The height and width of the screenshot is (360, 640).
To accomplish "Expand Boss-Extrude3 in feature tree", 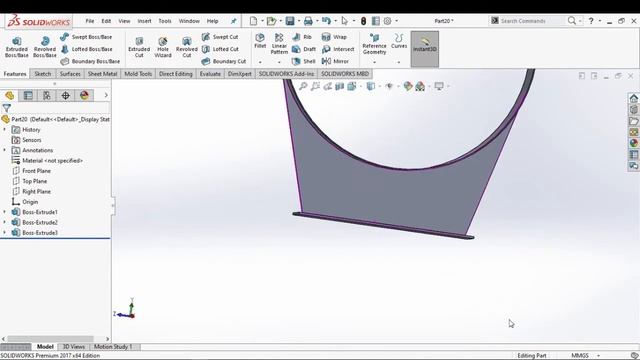I will pyautogui.click(x=4, y=232).
